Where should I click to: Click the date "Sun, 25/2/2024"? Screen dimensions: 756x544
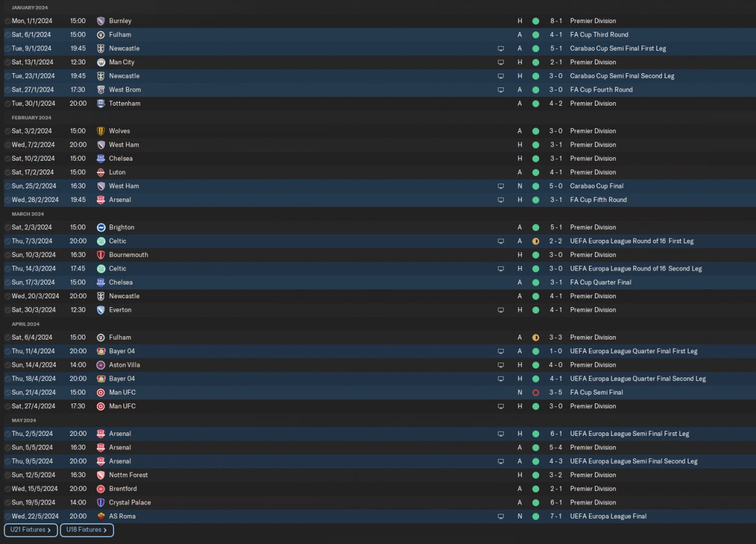click(x=34, y=186)
